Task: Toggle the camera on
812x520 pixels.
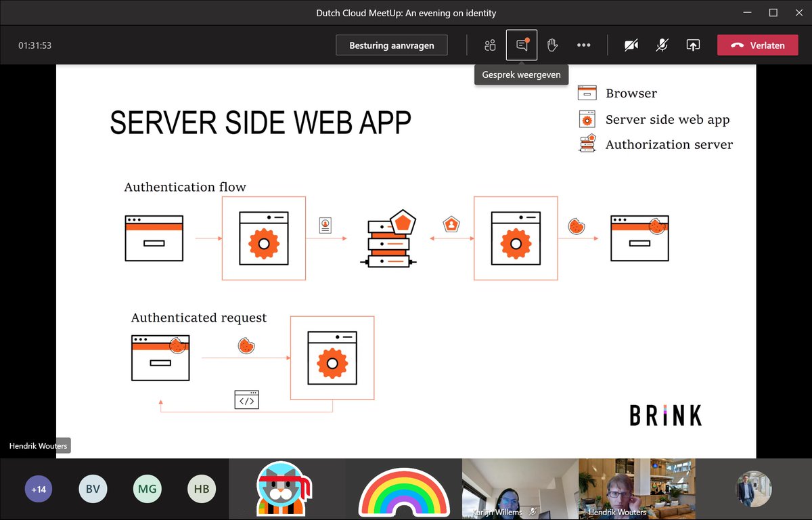Action: (631, 45)
